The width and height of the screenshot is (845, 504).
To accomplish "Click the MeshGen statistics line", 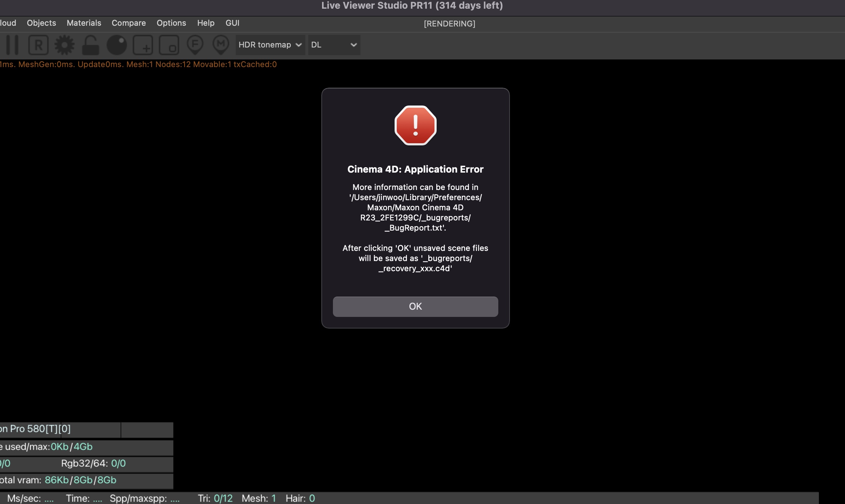I will click(138, 64).
